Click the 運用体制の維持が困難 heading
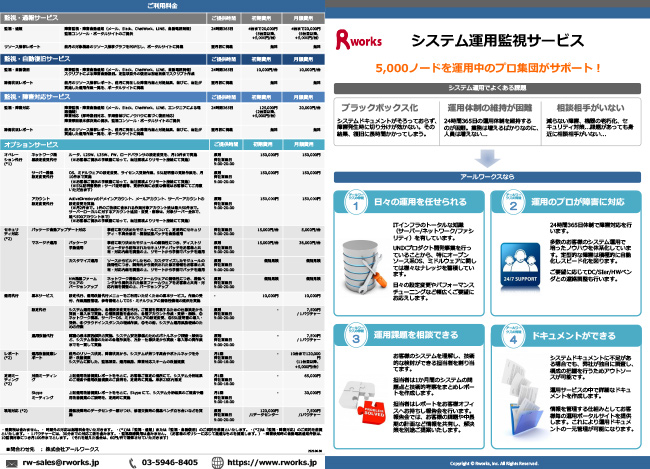650x469 pixels. click(490, 108)
